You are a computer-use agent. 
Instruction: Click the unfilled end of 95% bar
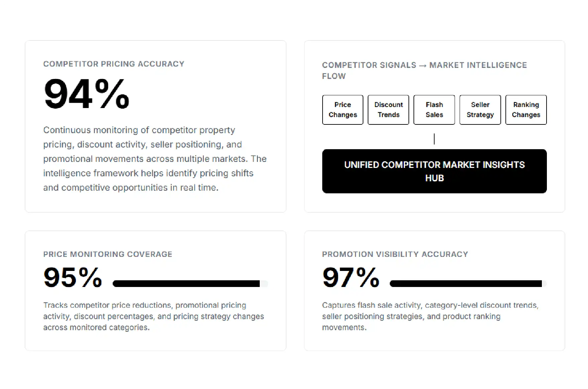point(264,284)
